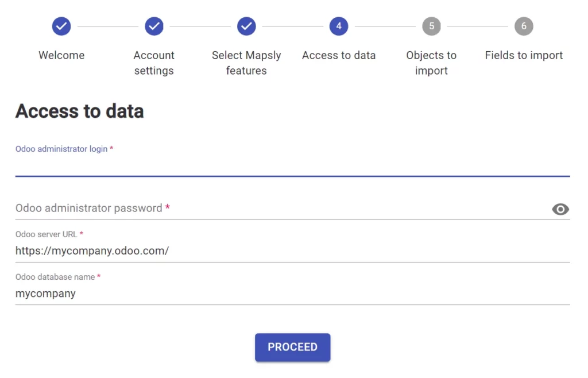Screen dimensions: 588x378
Task: Go to Account settings step label
Action: (154, 63)
